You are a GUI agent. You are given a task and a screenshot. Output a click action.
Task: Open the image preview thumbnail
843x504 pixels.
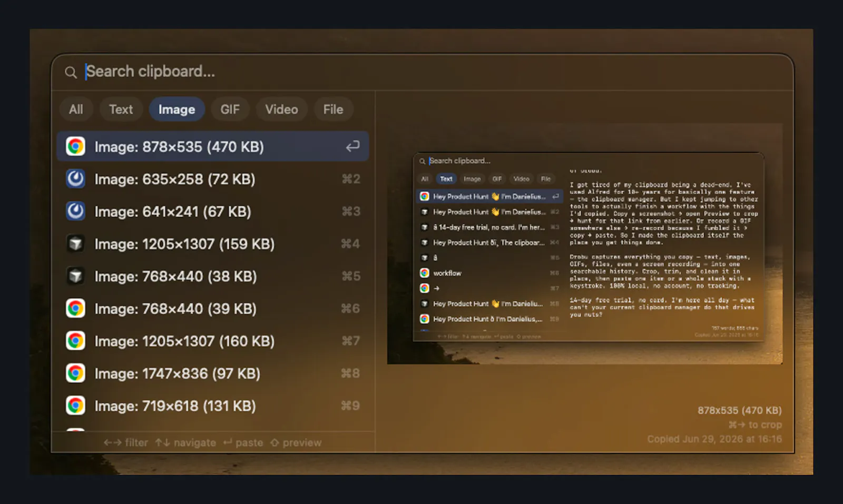(585, 244)
